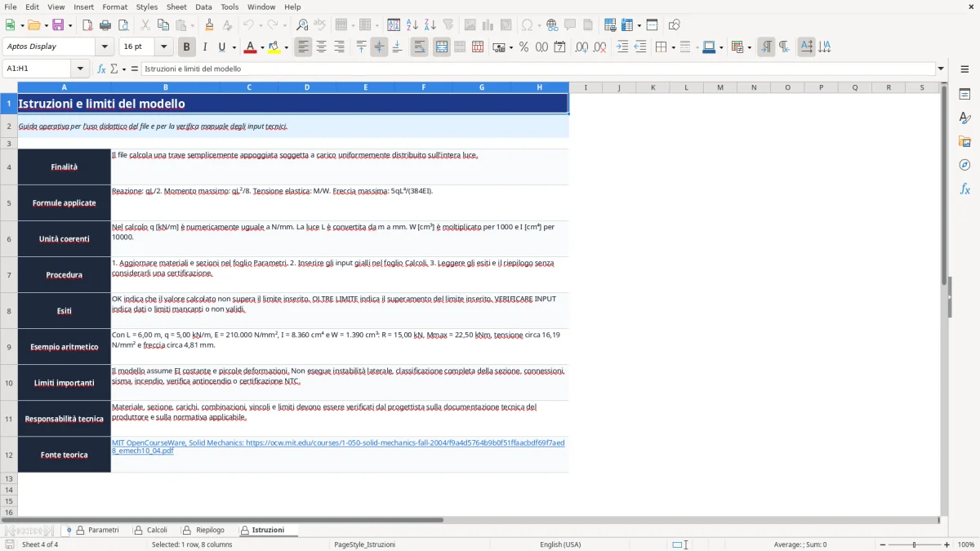Open the Styles menu
Image resolution: width=980 pixels, height=551 pixels.
tap(147, 7)
